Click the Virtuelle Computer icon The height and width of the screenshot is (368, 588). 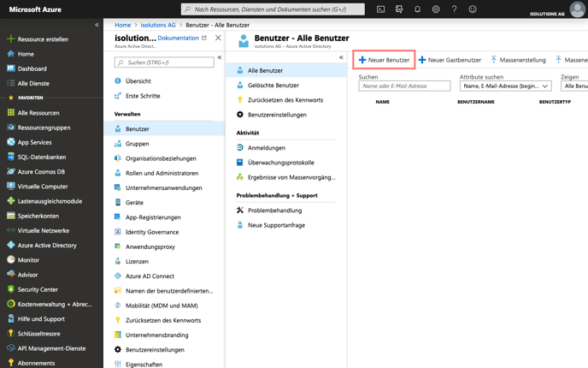pos(11,186)
